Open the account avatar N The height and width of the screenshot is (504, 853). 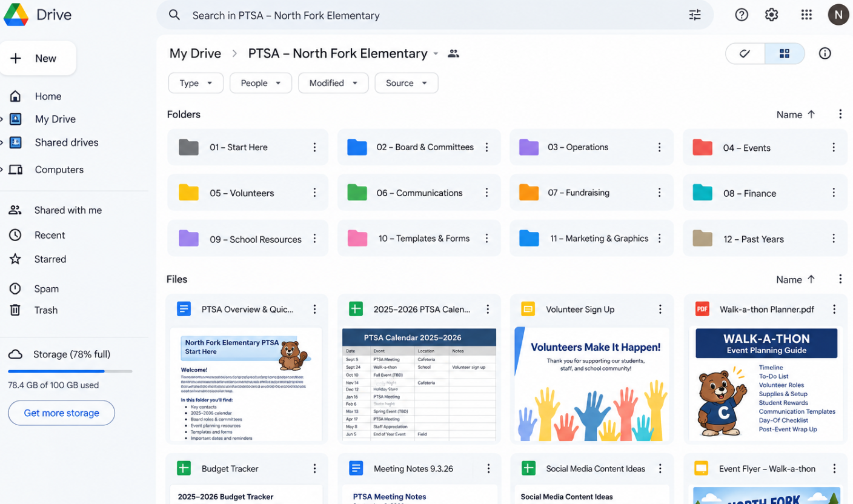(838, 15)
